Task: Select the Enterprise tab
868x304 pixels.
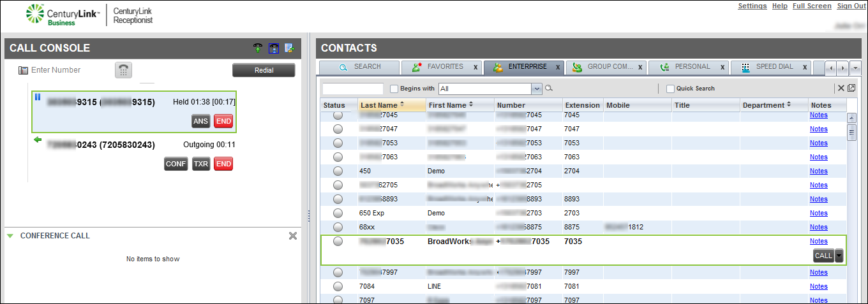Action: click(x=524, y=67)
